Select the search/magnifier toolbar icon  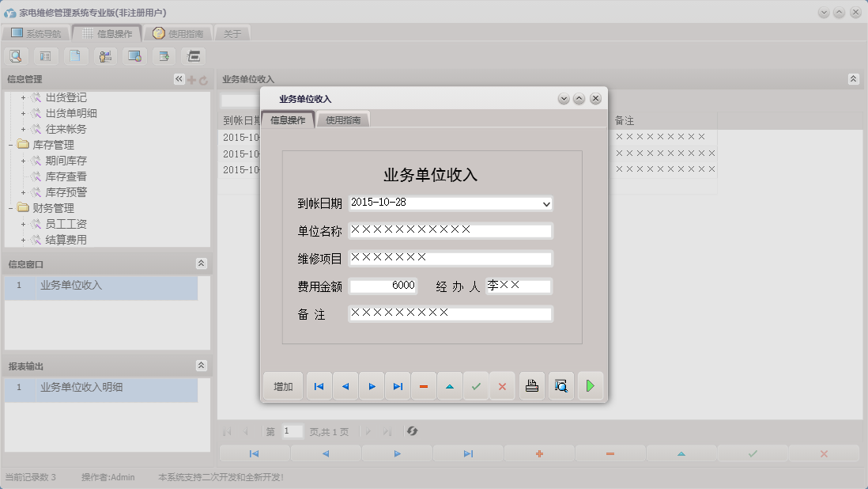coord(16,55)
